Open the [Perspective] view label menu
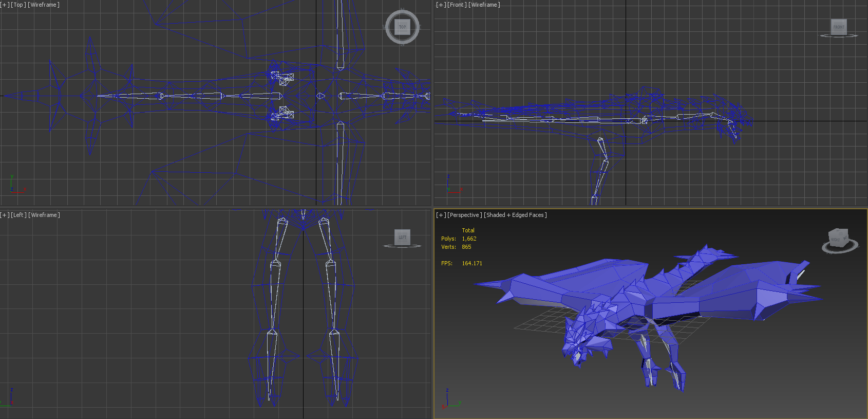The height and width of the screenshot is (419, 868). click(x=465, y=215)
